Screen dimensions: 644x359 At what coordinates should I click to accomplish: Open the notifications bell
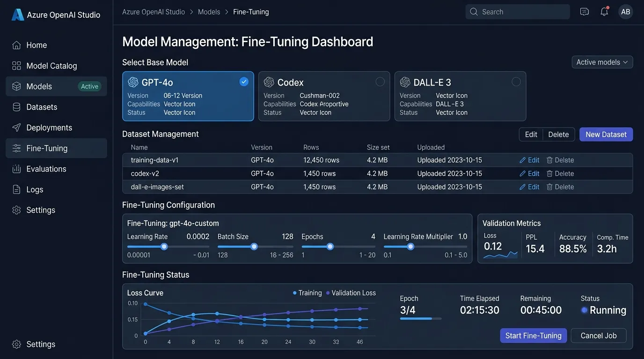coord(604,12)
